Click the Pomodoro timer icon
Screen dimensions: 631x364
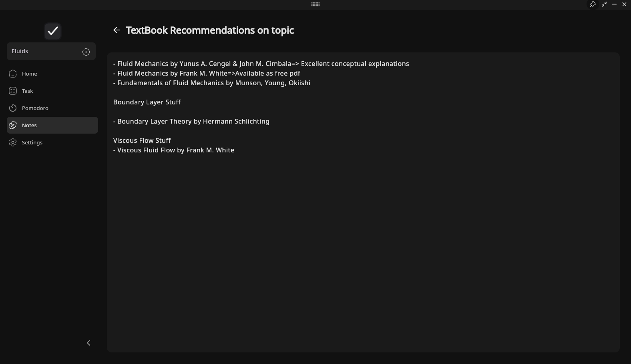tap(13, 108)
